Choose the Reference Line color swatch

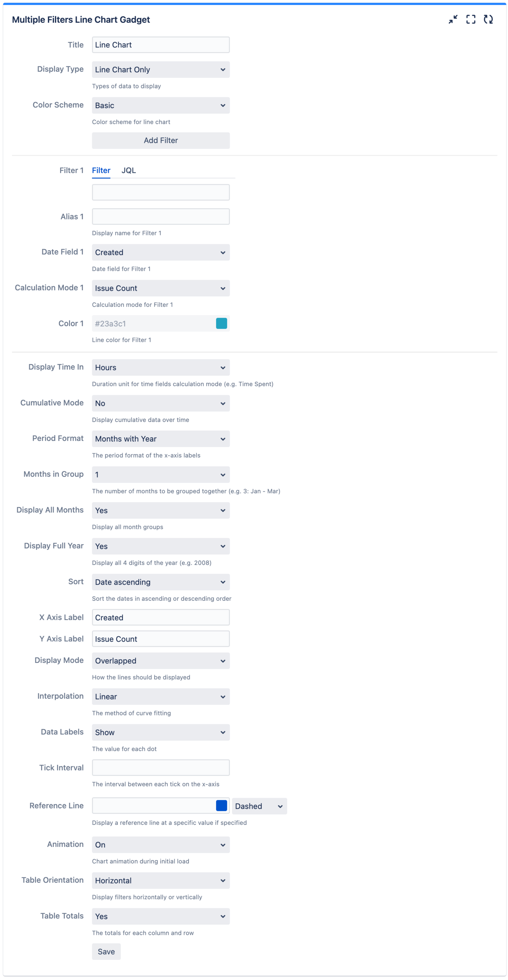point(221,806)
